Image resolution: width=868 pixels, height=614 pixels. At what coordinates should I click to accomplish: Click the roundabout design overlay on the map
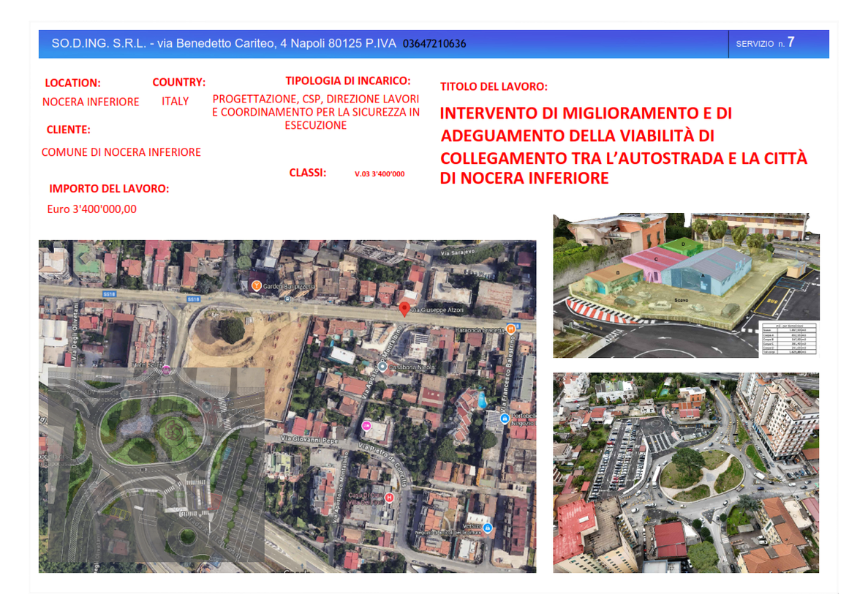point(156,465)
